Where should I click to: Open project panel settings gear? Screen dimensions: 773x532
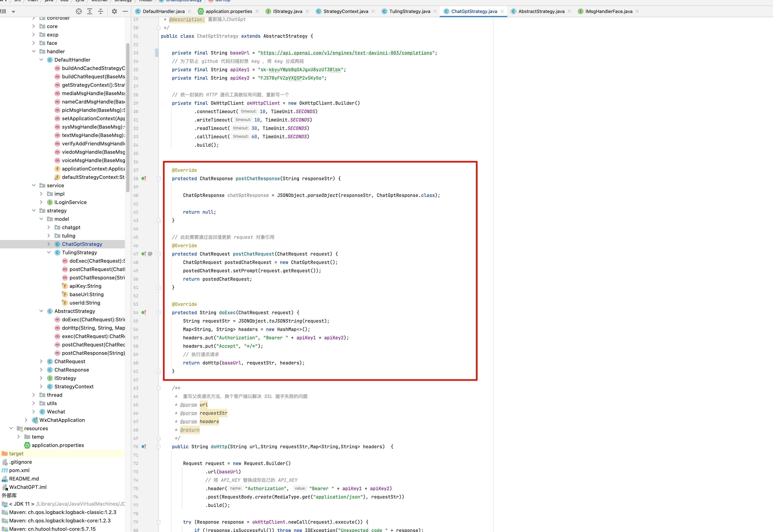(114, 11)
